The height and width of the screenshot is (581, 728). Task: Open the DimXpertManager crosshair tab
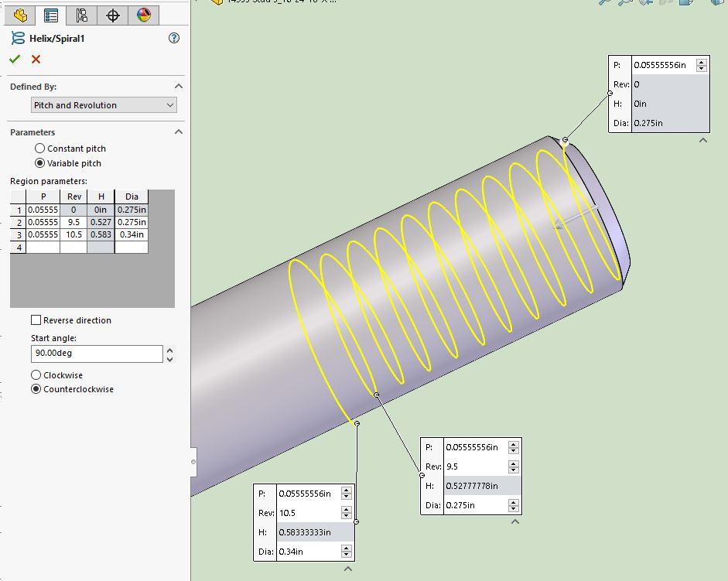(x=113, y=15)
